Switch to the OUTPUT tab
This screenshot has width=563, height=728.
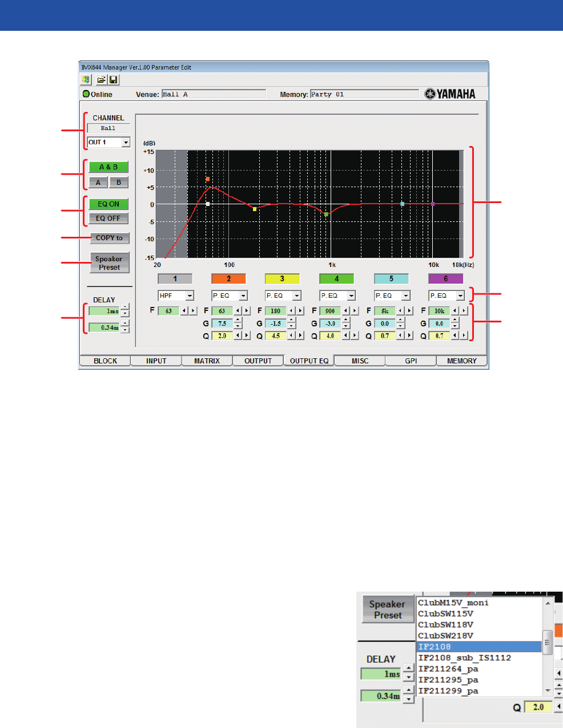(258, 361)
